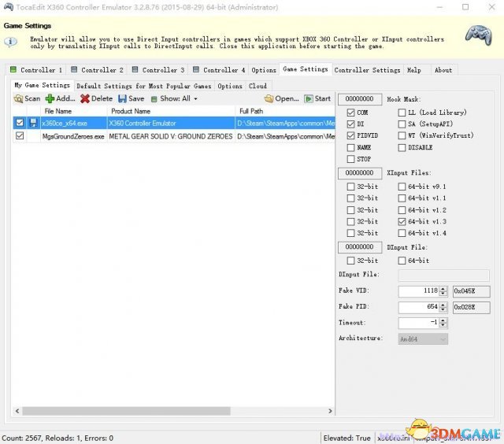The image size is (504, 444).
Task: Sort by the File Name column header
Action: pyautogui.click(x=73, y=111)
